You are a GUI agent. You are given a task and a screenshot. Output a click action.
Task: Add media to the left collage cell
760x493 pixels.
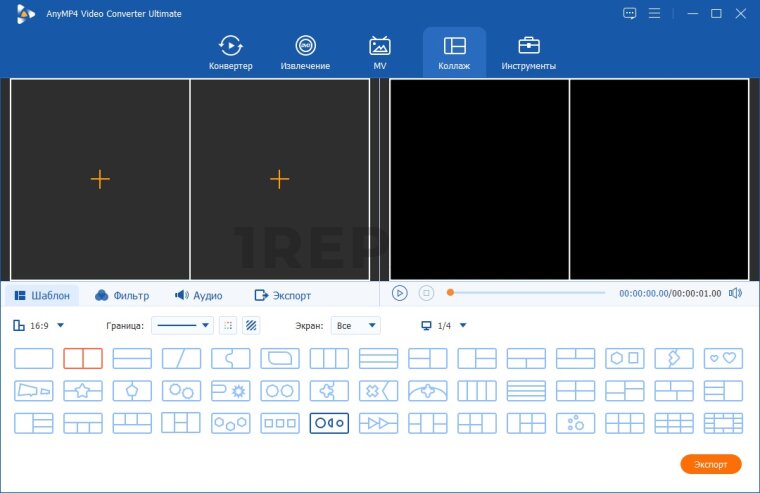[100, 179]
